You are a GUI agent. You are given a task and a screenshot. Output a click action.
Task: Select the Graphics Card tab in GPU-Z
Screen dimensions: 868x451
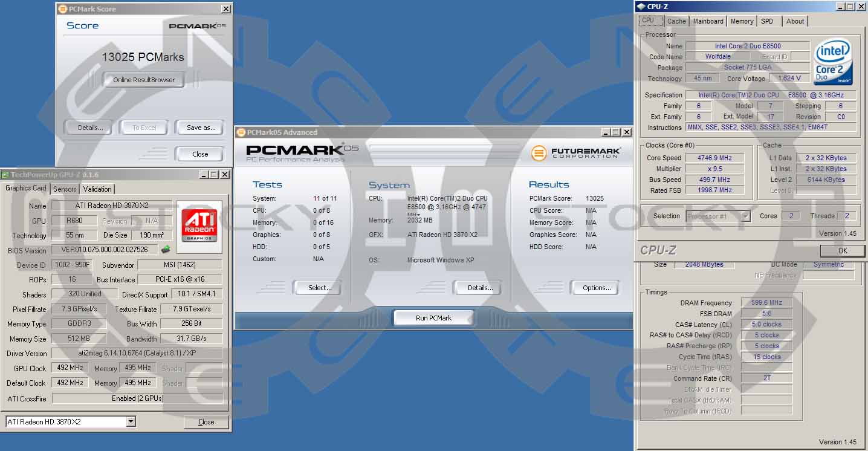(26, 188)
